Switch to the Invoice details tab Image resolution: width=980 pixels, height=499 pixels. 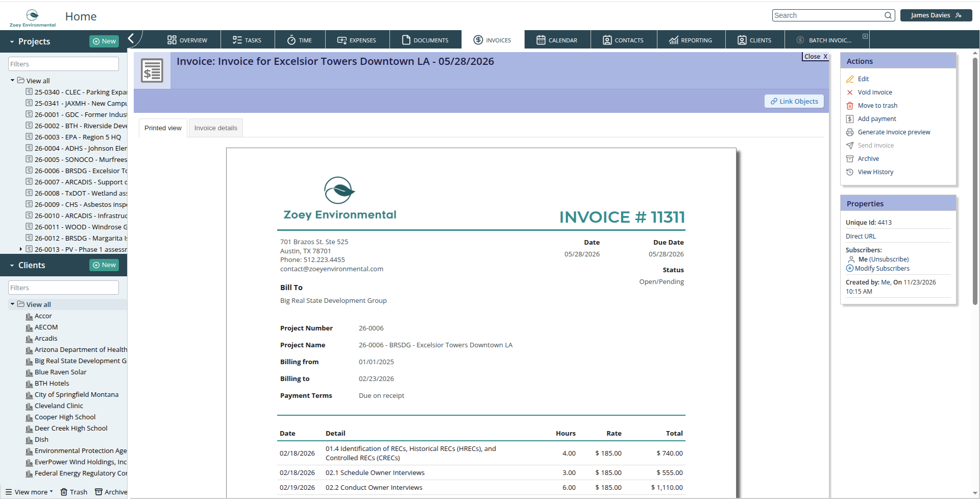click(216, 128)
